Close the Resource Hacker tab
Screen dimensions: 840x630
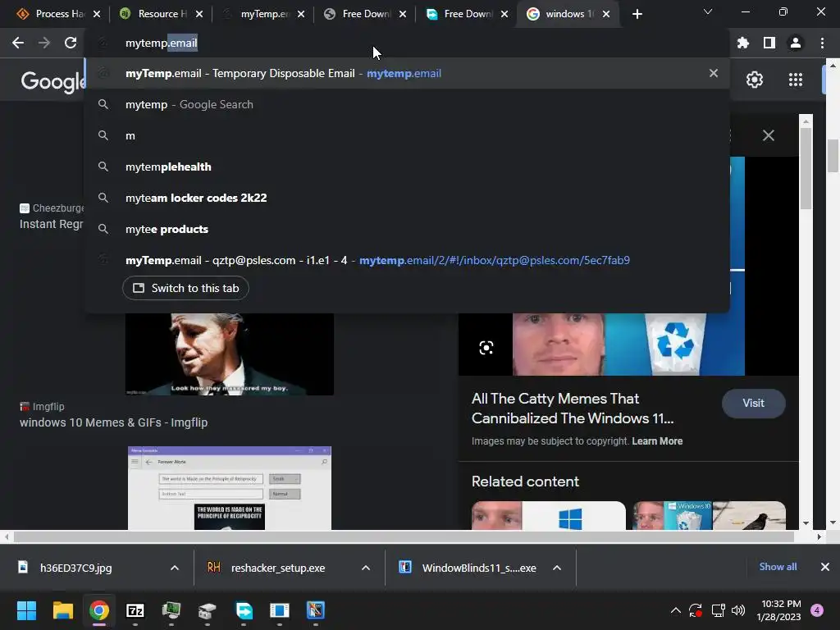pyautogui.click(x=199, y=14)
